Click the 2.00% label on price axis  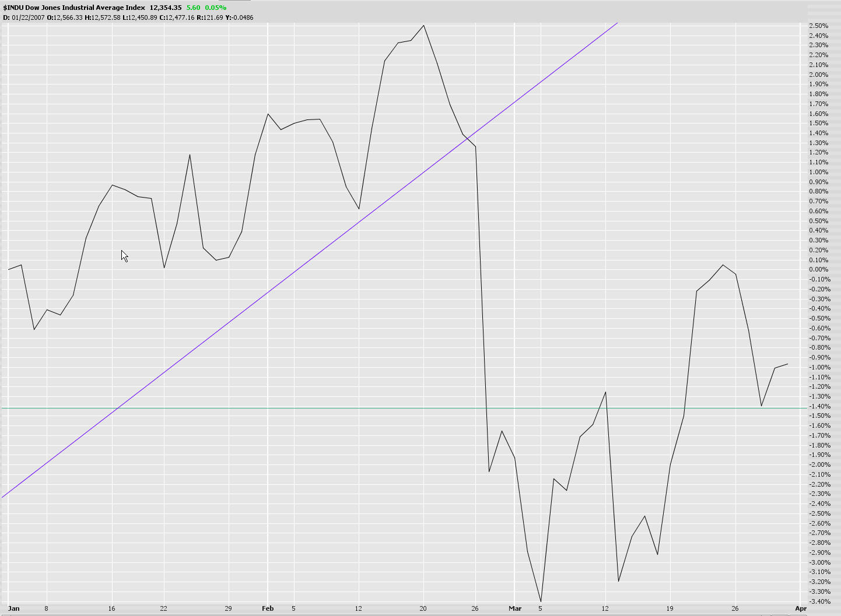pyautogui.click(x=819, y=75)
